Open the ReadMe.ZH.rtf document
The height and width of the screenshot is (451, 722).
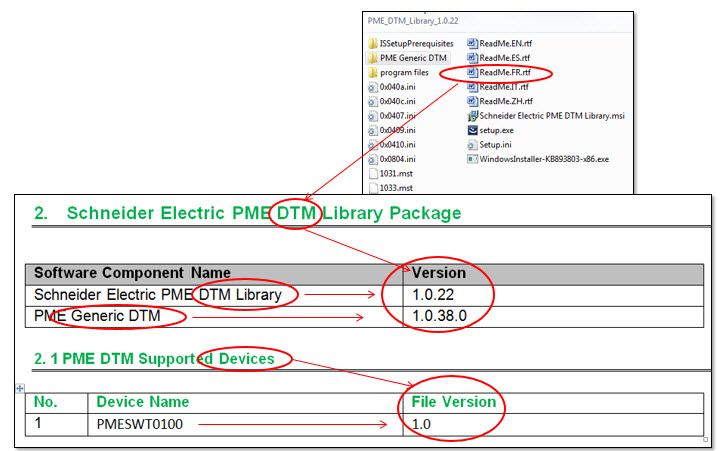pyautogui.click(x=500, y=101)
